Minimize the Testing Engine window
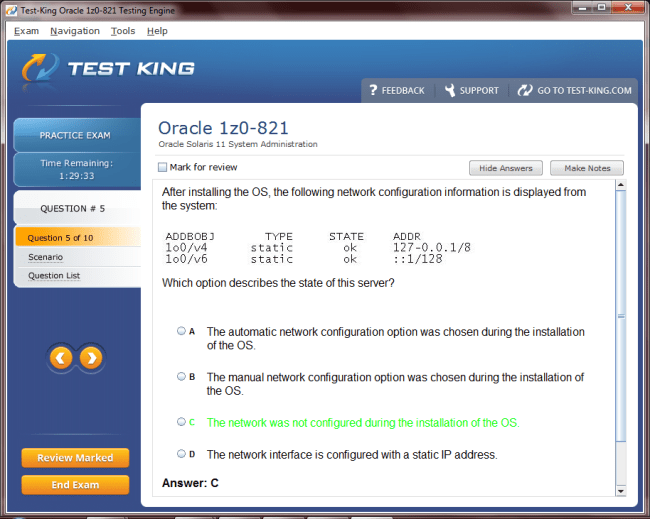650x519 pixels. click(x=583, y=7)
